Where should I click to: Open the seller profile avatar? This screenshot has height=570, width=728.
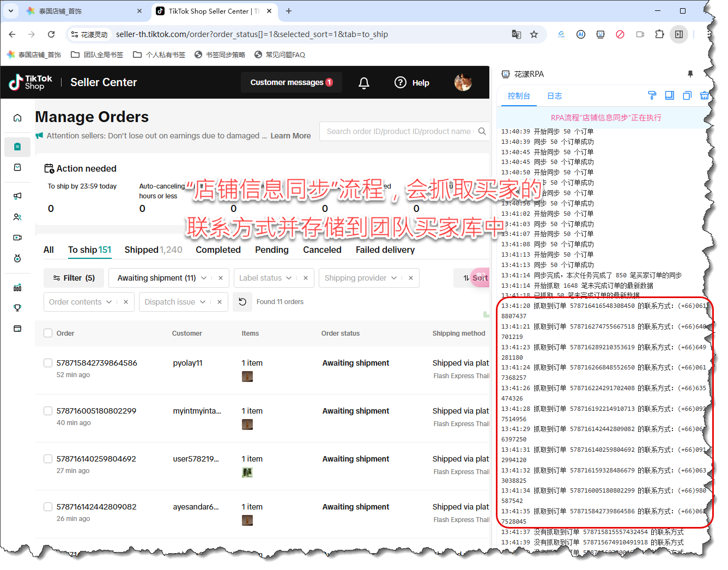click(x=463, y=82)
